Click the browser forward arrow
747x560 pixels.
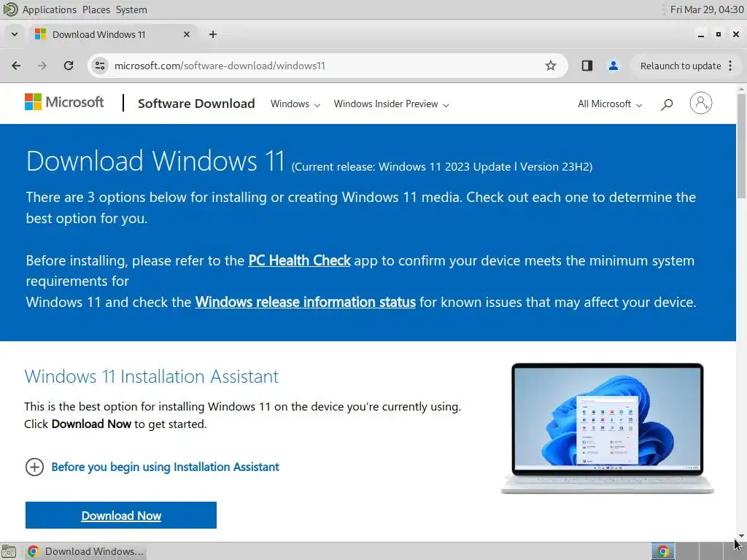click(x=42, y=66)
